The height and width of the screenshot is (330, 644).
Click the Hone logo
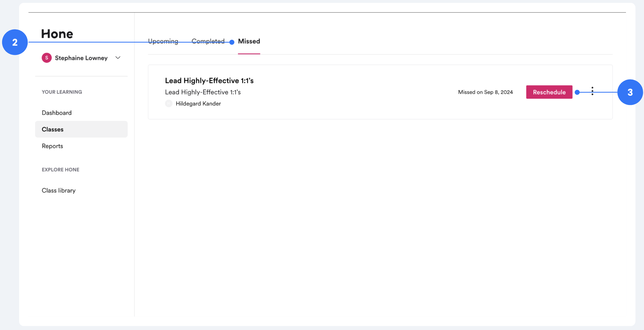coord(57,34)
